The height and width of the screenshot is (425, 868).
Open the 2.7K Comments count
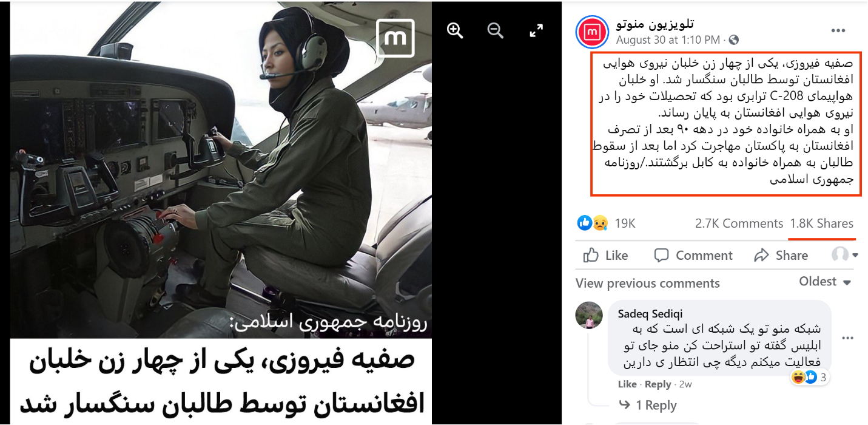click(739, 223)
